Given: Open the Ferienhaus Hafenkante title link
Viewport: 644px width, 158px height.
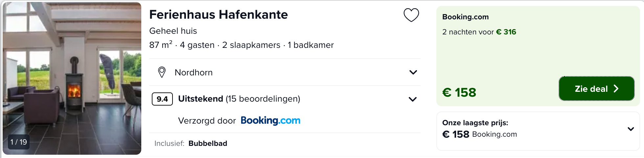Looking at the screenshot, I should click(218, 14).
